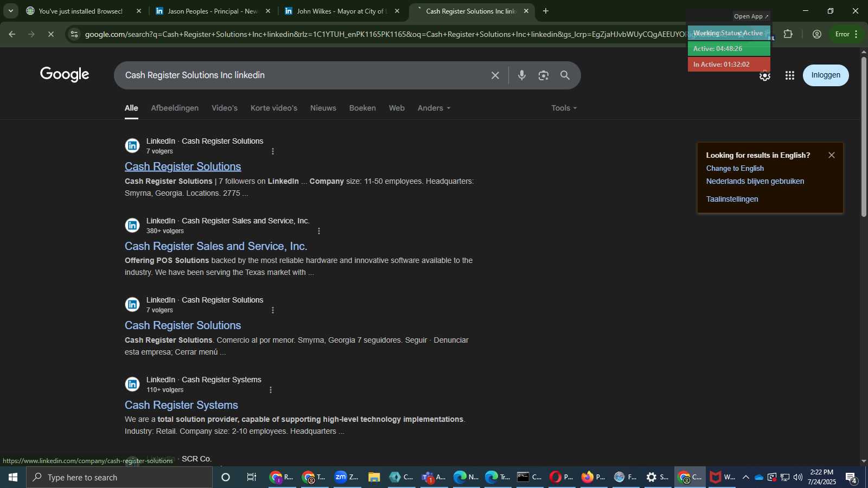
Task: Open Opera browser from taskbar
Action: (x=561, y=477)
